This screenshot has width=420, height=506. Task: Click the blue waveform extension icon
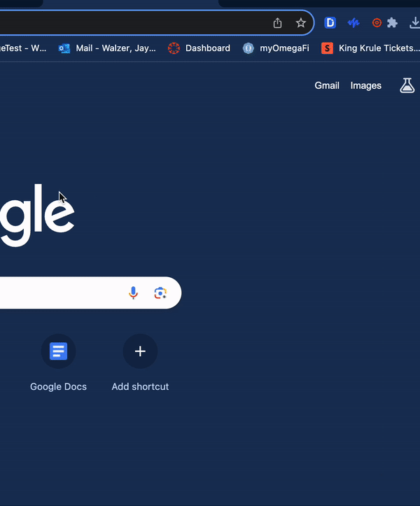[353, 23]
